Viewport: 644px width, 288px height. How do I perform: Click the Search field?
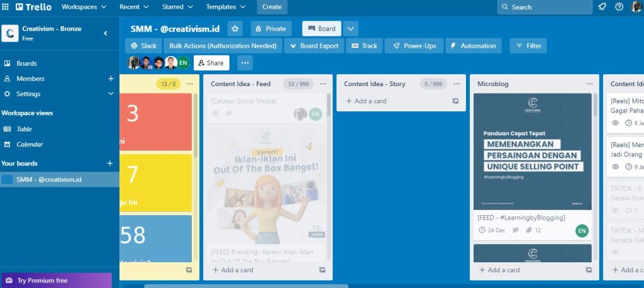point(545,7)
